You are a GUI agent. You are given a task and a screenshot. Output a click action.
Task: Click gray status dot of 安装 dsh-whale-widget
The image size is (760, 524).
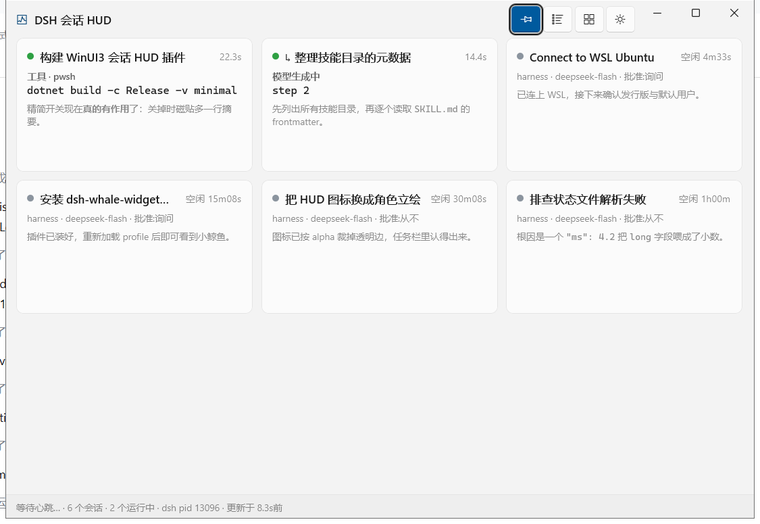pyautogui.click(x=31, y=198)
